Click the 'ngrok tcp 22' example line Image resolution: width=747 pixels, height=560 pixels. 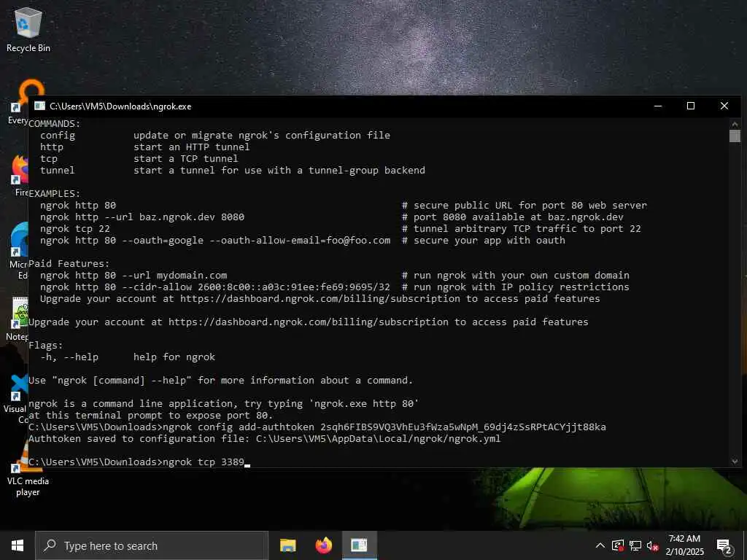pos(75,228)
